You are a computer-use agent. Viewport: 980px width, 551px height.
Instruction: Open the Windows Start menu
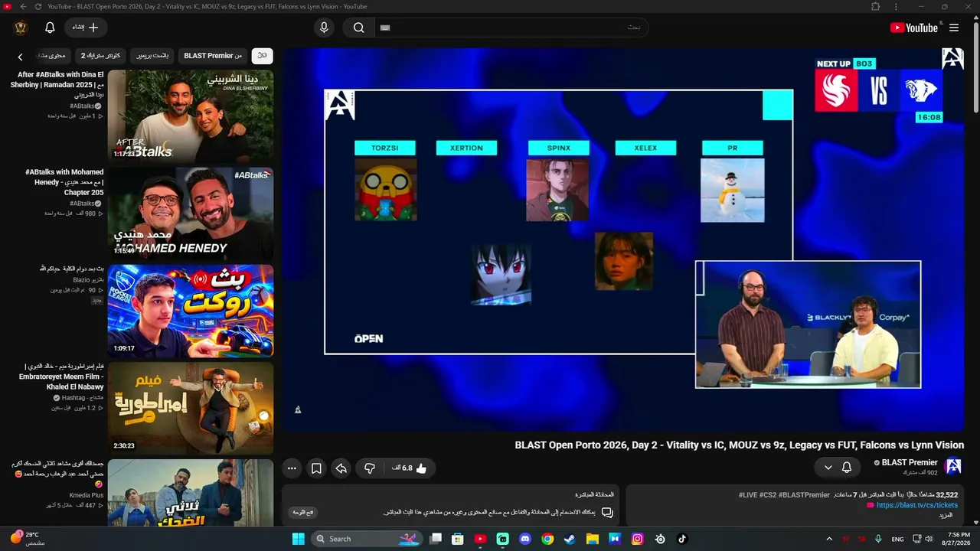pos(298,539)
